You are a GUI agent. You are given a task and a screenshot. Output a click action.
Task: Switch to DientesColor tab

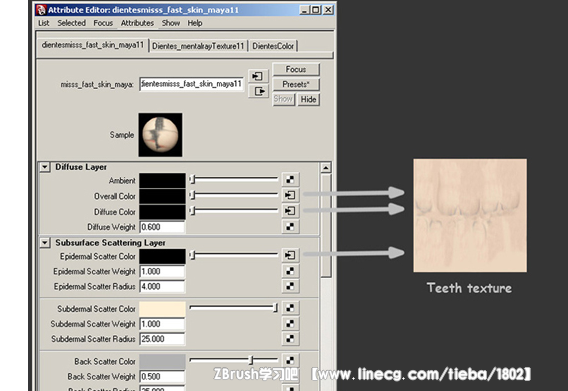[x=273, y=46]
